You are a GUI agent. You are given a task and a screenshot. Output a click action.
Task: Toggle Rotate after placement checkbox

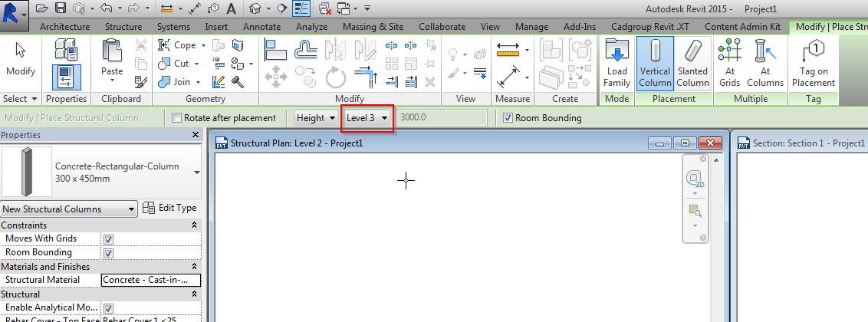176,118
